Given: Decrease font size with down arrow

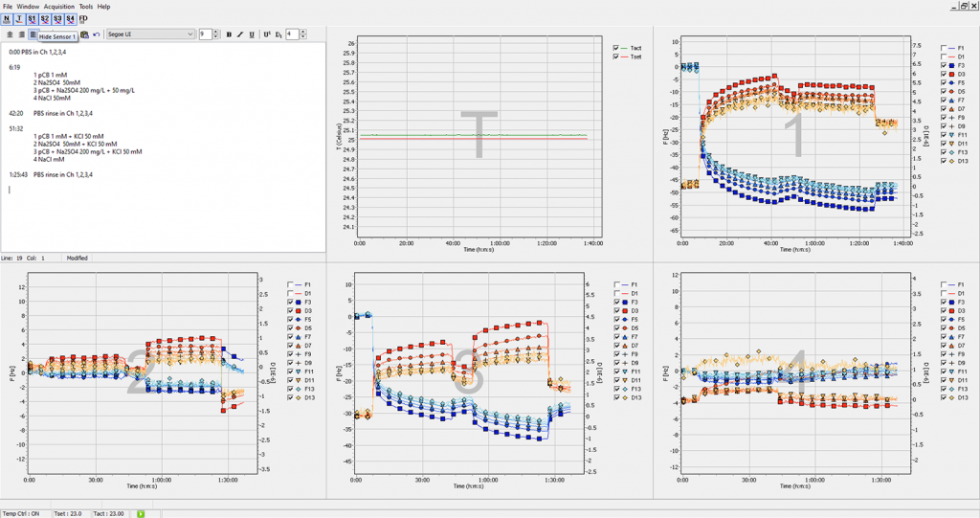Looking at the screenshot, I should (215, 37).
